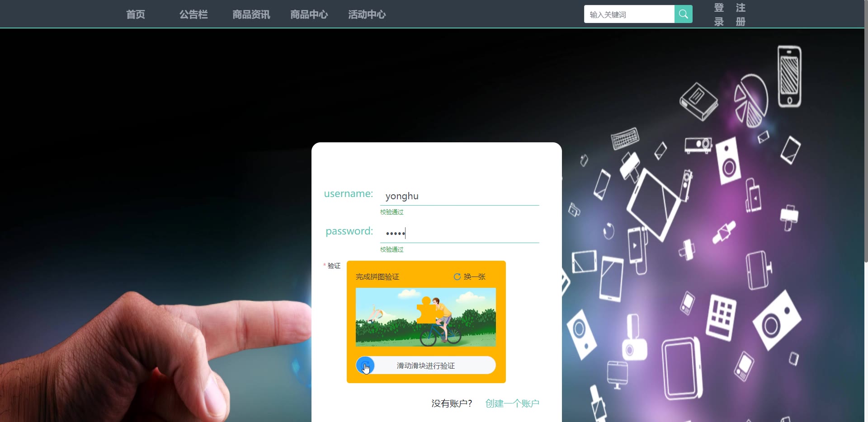The width and height of the screenshot is (868, 422).
Task: Click the 校验通过 text under password
Action: 392,249
